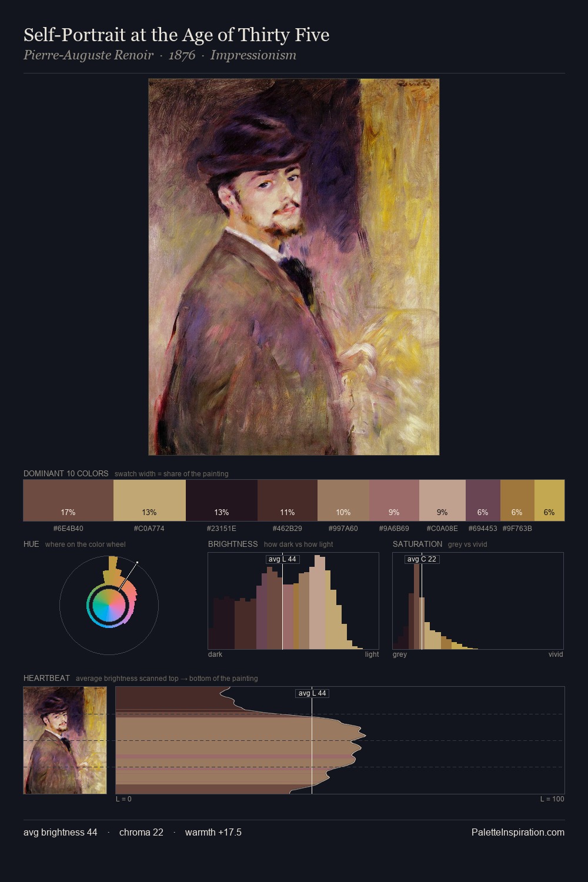Click the BRIGHTNESS section heading
588x882 pixels.
tap(233, 544)
